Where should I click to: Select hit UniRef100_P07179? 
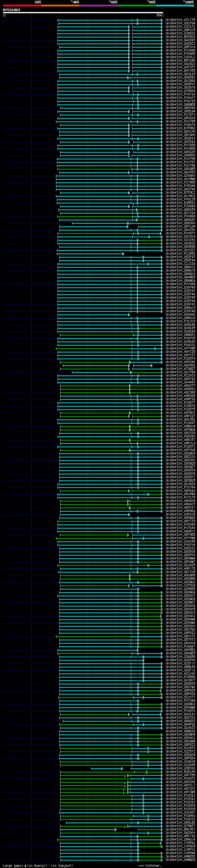(180, 497)
